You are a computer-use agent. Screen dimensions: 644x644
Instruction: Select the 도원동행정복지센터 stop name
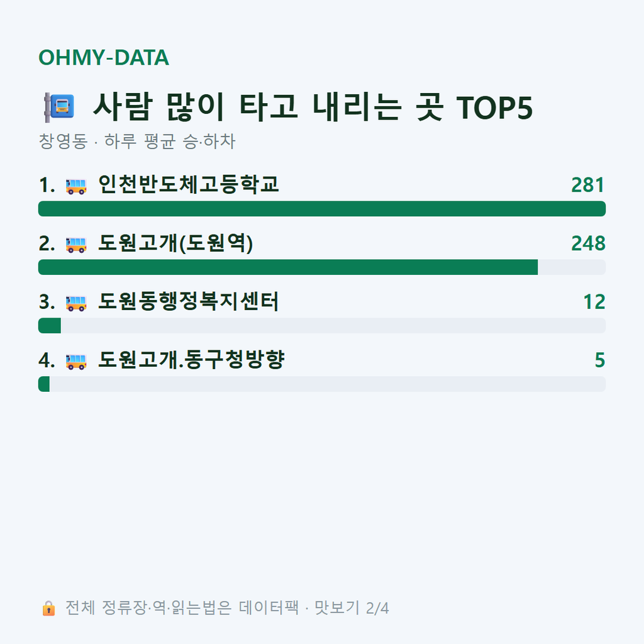tap(189, 301)
